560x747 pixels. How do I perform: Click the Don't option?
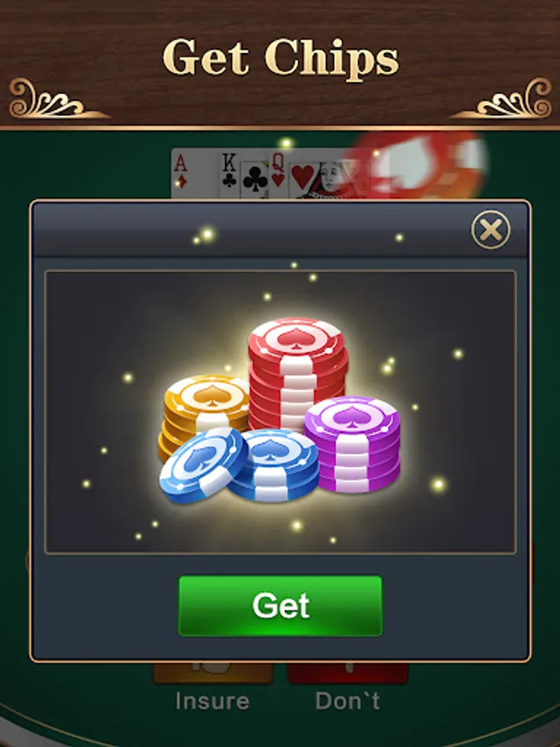pos(348,701)
